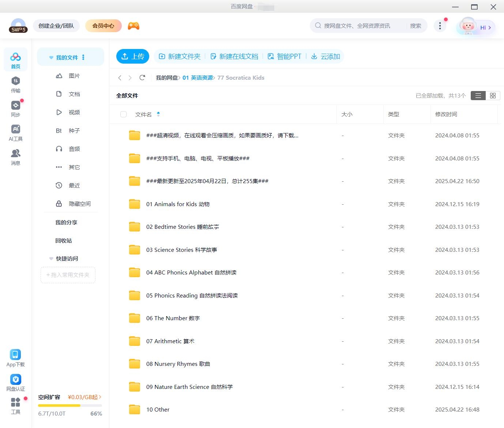
Task: Click the 网盘认证 verification icon
Action: click(15, 379)
